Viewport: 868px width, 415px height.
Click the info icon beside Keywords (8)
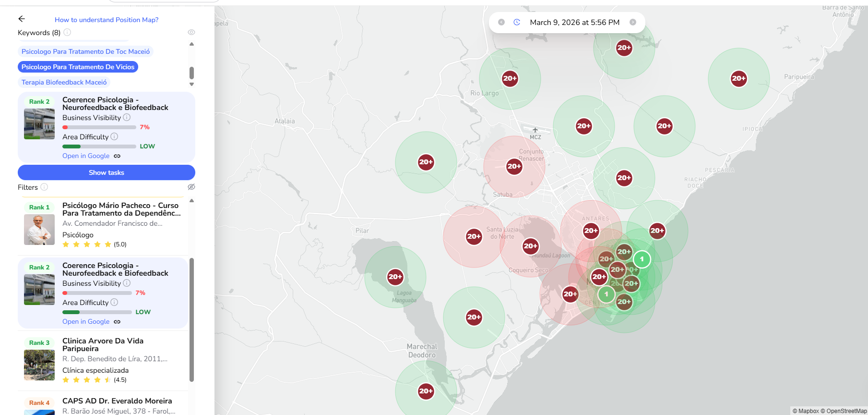[67, 32]
